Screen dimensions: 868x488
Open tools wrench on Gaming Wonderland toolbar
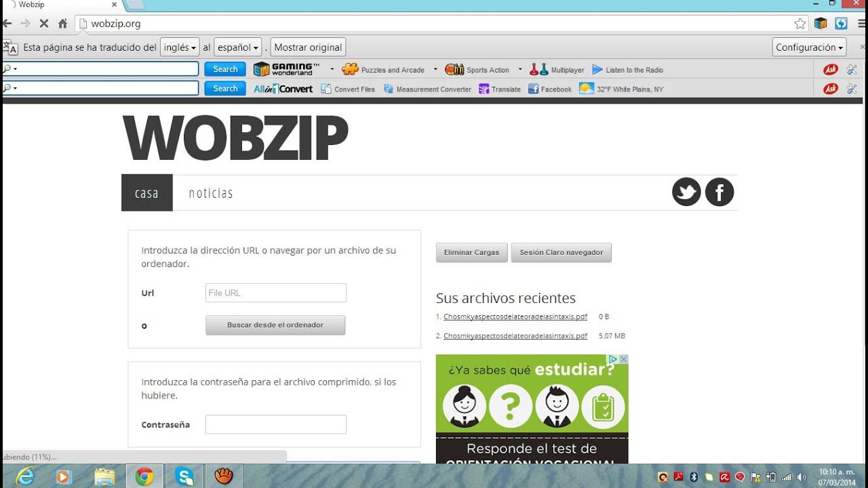(x=852, y=69)
